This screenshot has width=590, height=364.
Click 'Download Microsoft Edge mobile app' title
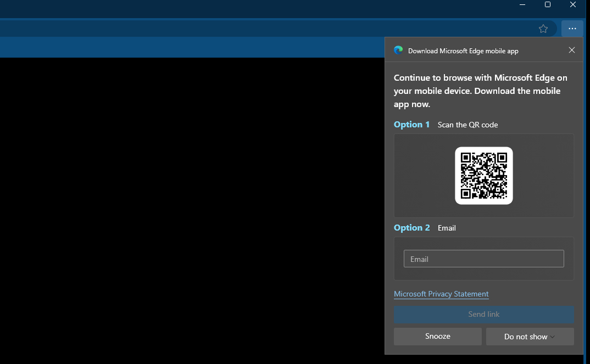pyautogui.click(x=463, y=51)
